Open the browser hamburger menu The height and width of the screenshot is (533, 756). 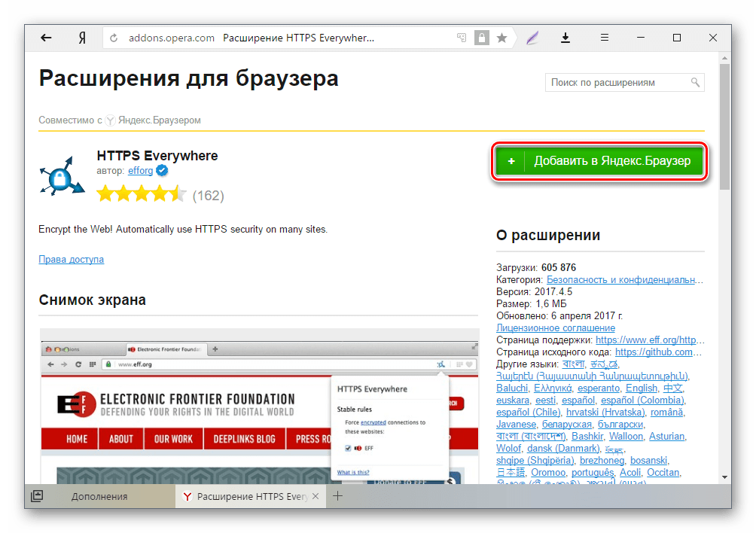coord(604,38)
